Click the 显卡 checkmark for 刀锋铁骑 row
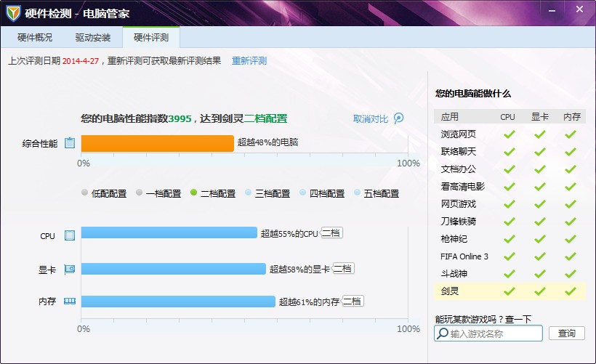 click(540, 221)
